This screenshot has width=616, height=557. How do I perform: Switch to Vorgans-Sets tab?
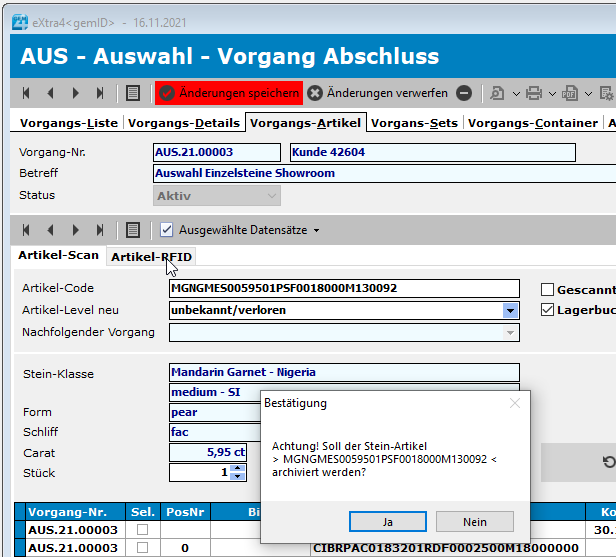pyautogui.click(x=414, y=123)
